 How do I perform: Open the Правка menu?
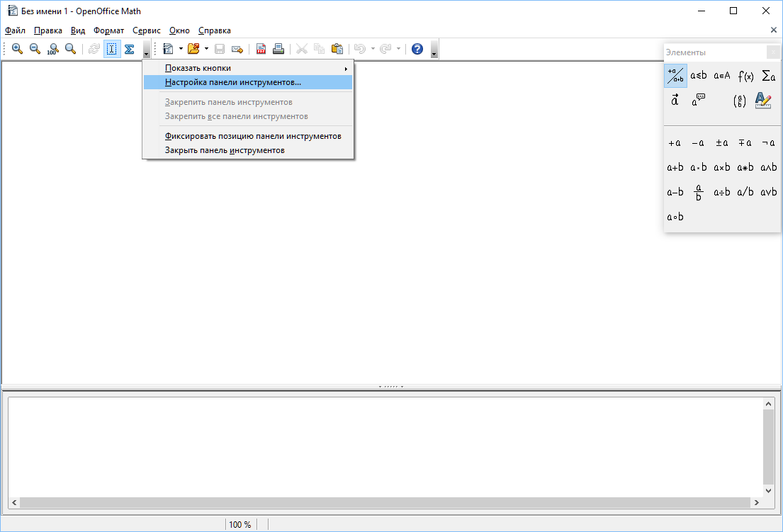tap(48, 30)
